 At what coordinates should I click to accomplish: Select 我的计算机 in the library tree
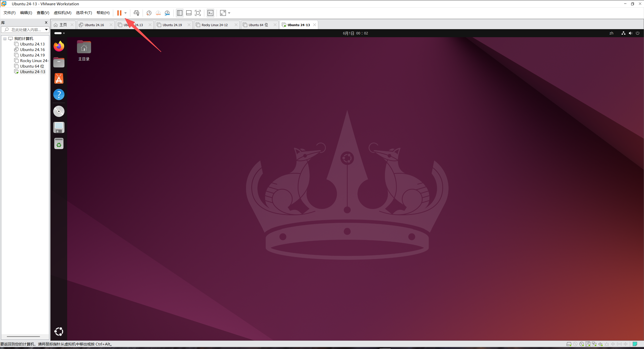tap(24, 39)
